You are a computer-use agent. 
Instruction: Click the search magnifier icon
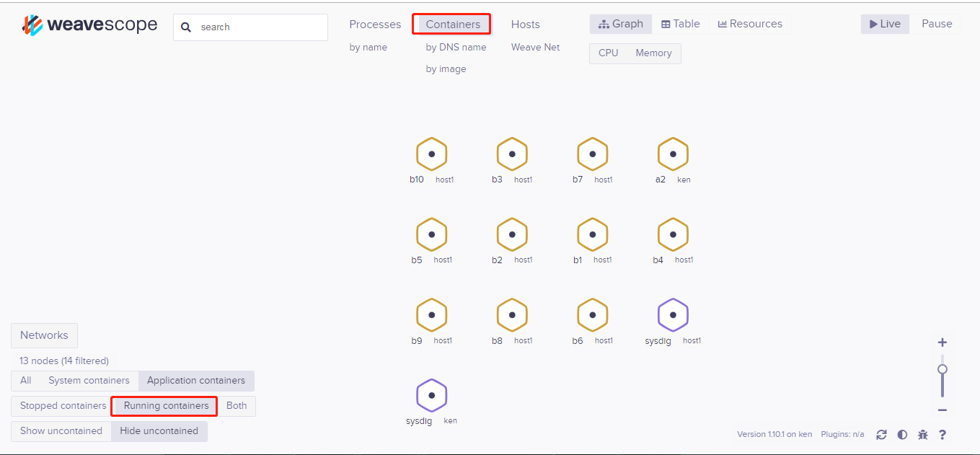[186, 27]
